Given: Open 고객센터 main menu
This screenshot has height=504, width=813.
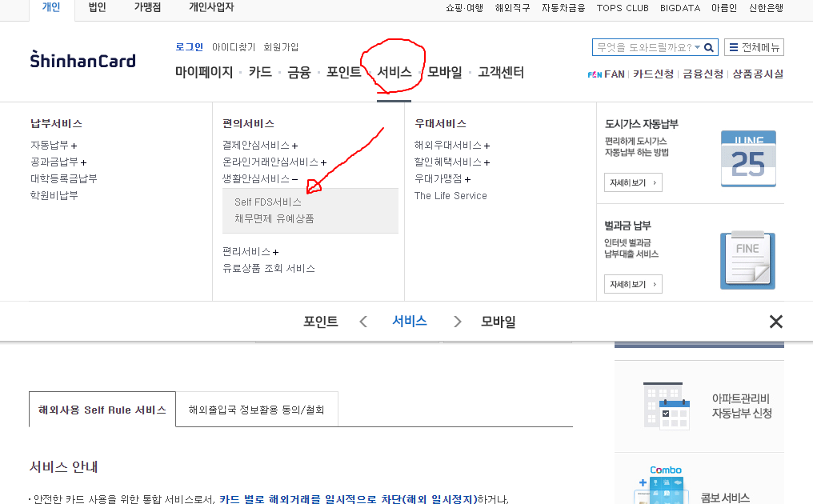Looking at the screenshot, I should 501,72.
